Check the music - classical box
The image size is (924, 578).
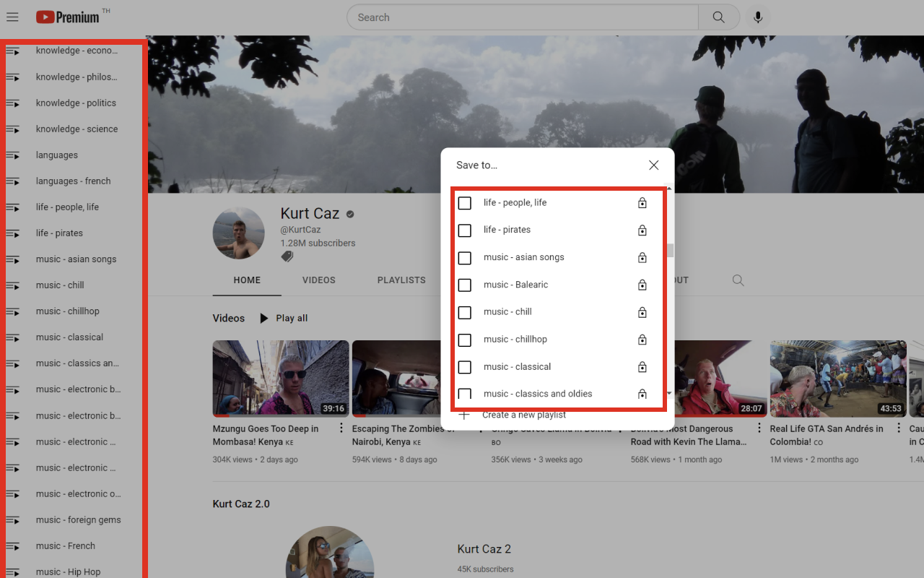click(465, 367)
